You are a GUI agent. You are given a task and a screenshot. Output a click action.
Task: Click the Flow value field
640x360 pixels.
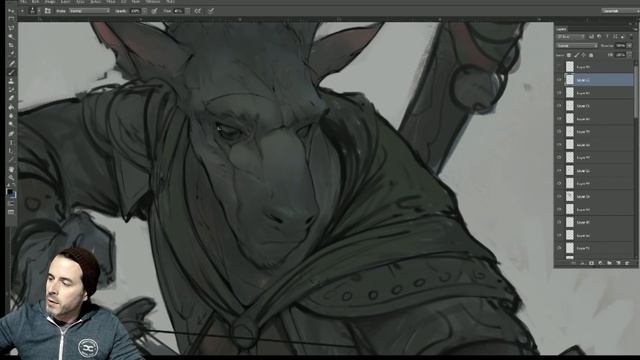(179, 11)
